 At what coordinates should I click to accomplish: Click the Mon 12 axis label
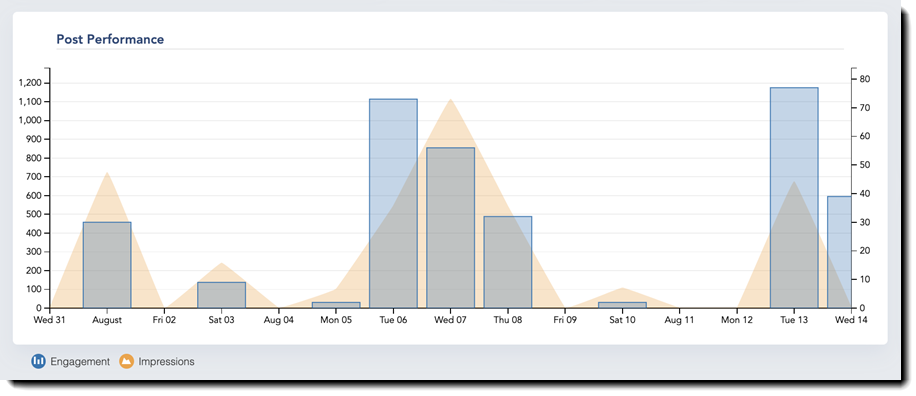pos(737,320)
